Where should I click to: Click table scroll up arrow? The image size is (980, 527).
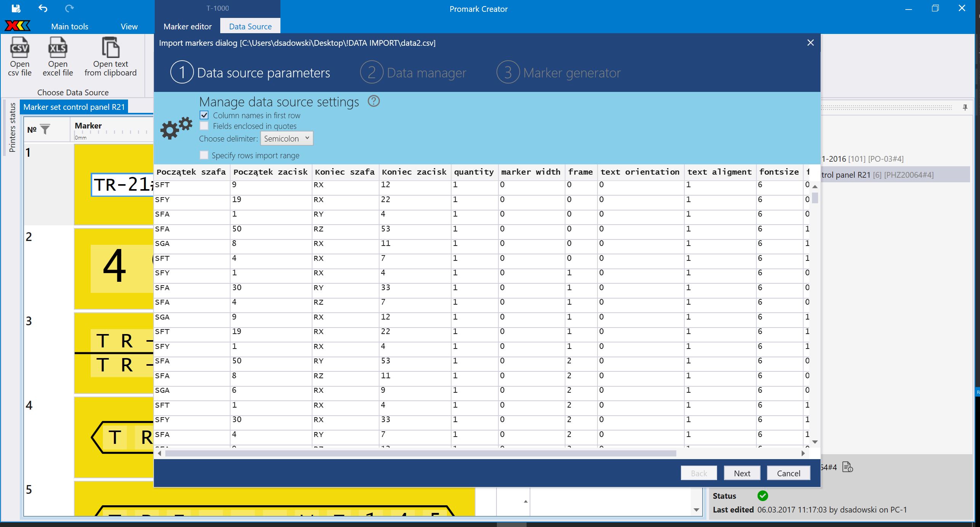pos(815,186)
